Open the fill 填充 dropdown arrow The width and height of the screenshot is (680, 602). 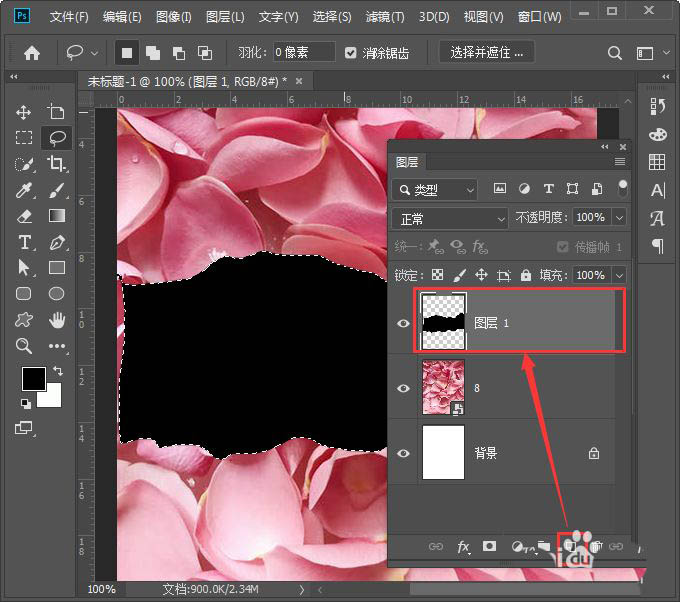tap(619, 275)
